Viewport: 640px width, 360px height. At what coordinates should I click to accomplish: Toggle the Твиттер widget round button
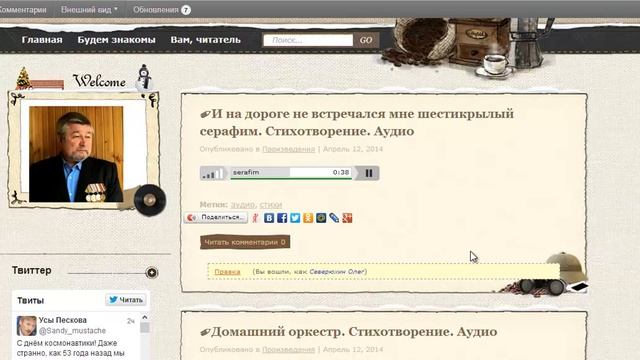[x=152, y=273]
